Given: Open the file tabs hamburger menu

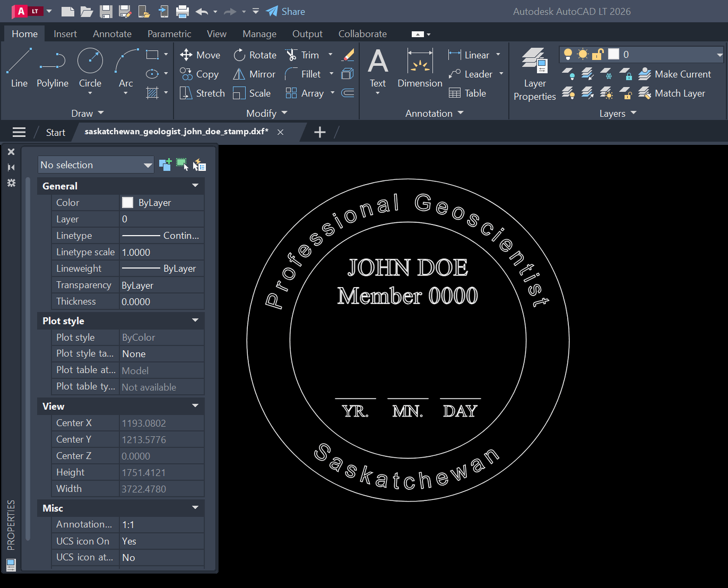Looking at the screenshot, I should [x=19, y=132].
